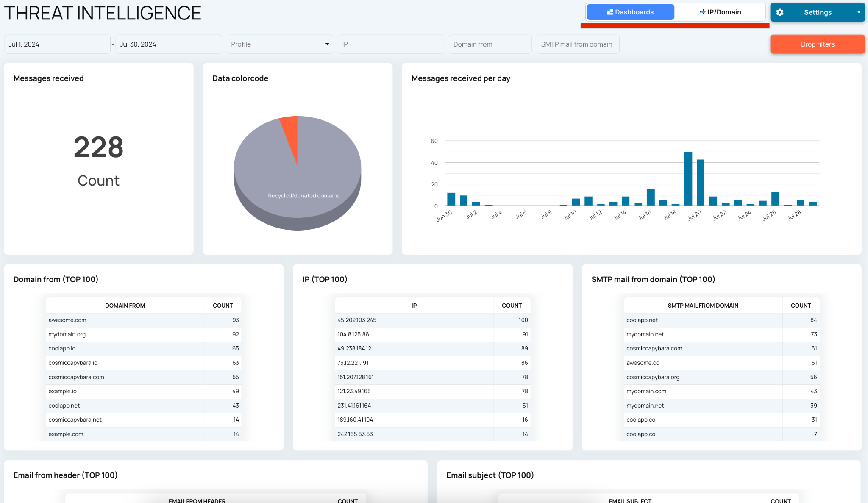Open the Profile dropdown

point(280,44)
